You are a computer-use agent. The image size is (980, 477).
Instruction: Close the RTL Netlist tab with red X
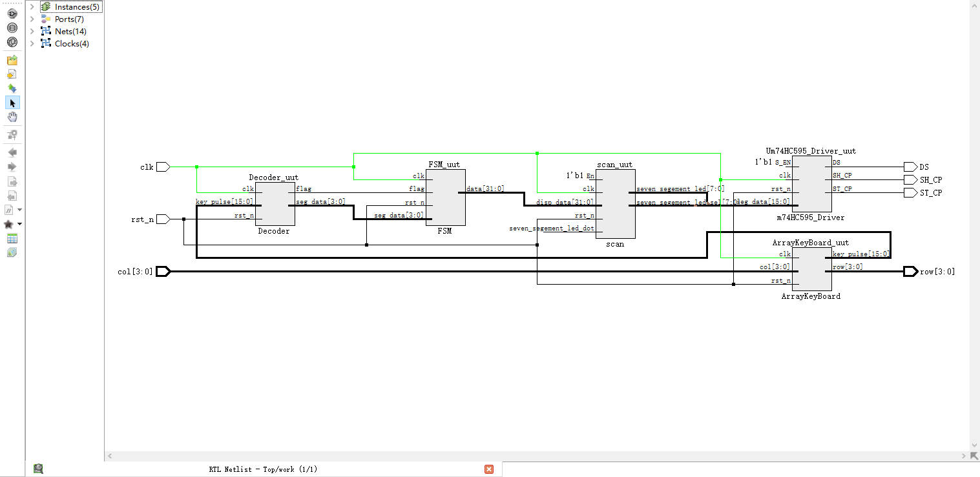[x=489, y=469]
